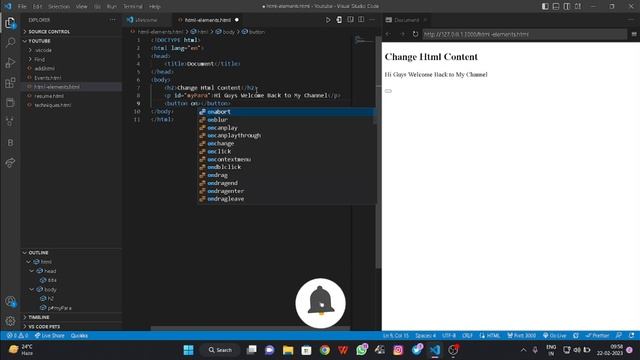This screenshot has width=640, height=360.
Task: Click Quokka in the status bar
Action: [x=79, y=336]
